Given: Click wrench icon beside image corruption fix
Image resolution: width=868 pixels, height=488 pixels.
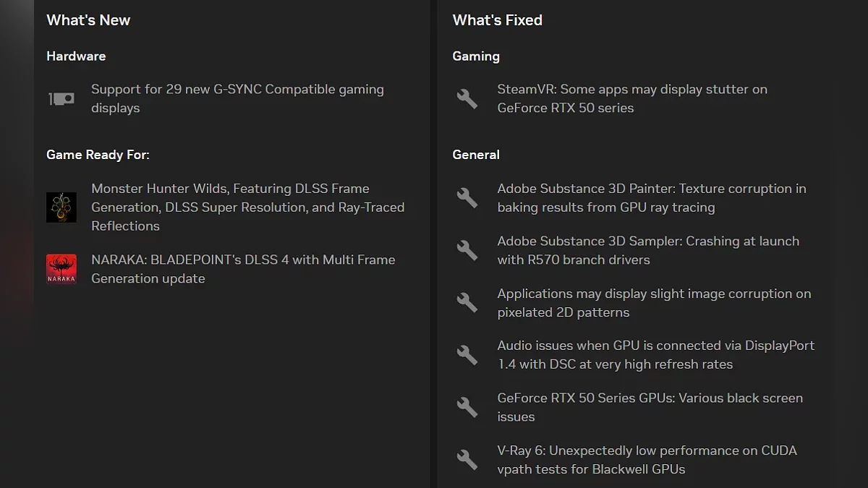Looking at the screenshot, I should tap(467, 303).
